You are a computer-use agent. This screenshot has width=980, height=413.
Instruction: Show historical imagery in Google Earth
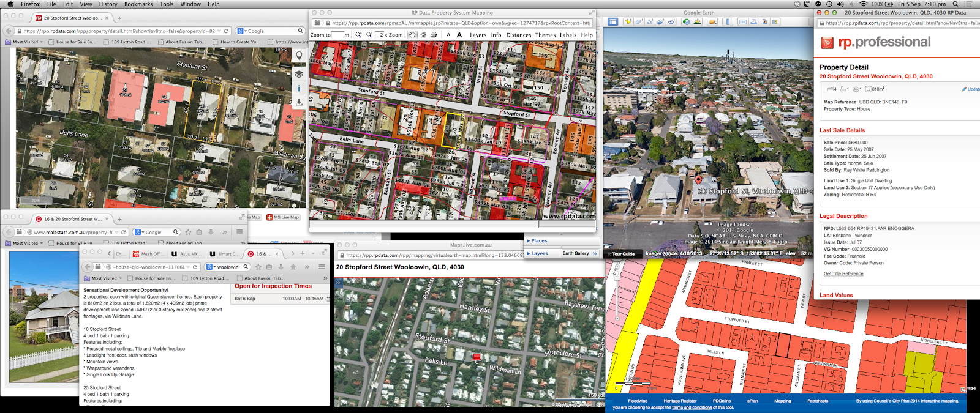coord(687,21)
